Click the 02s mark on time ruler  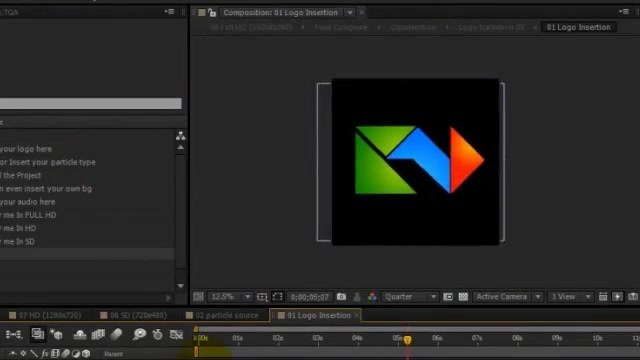tap(278, 338)
